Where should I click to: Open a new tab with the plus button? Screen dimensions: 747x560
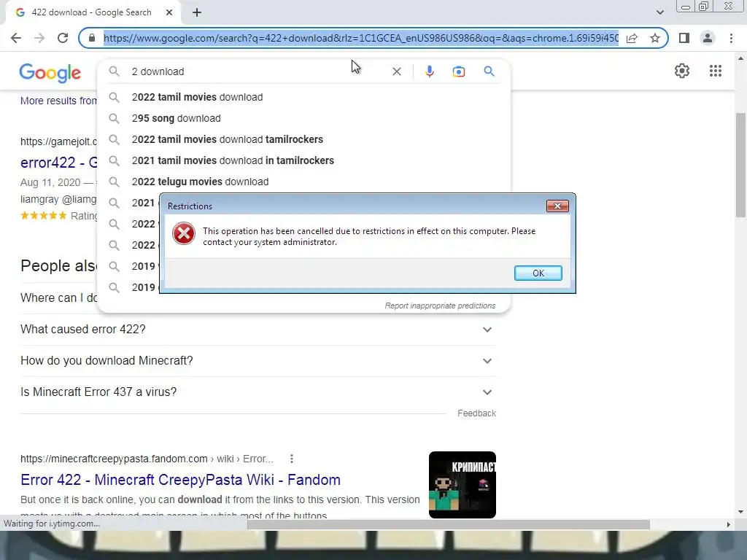pos(197,12)
